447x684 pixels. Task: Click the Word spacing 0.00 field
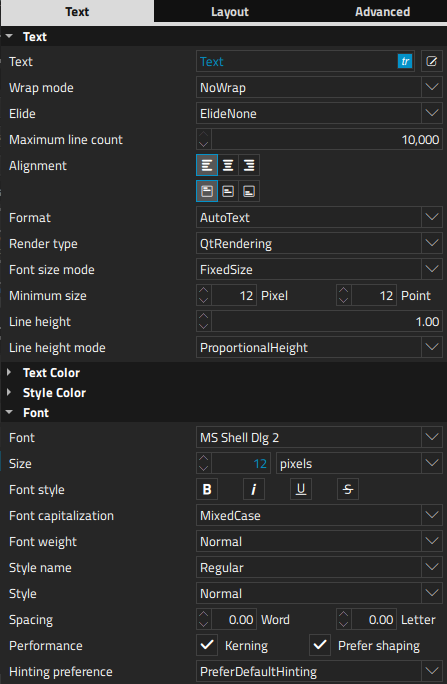coord(234,620)
